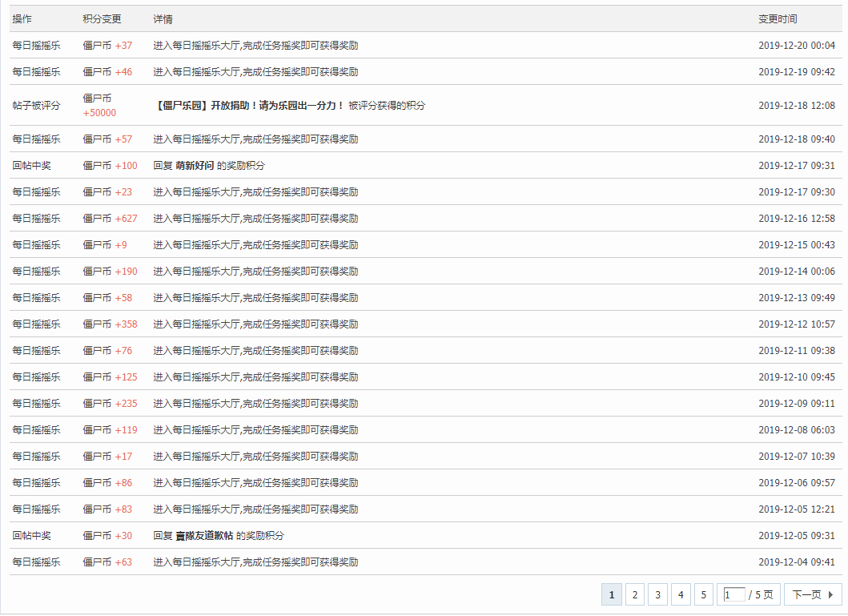Click the 详情 column header
This screenshot has height=616, width=848.
point(163,19)
